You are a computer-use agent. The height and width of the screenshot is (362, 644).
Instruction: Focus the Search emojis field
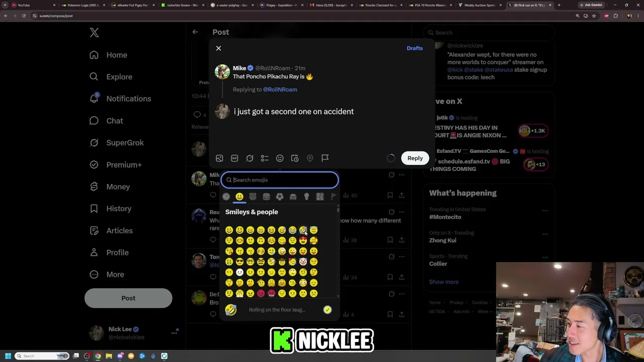click(x=280, y=180)
